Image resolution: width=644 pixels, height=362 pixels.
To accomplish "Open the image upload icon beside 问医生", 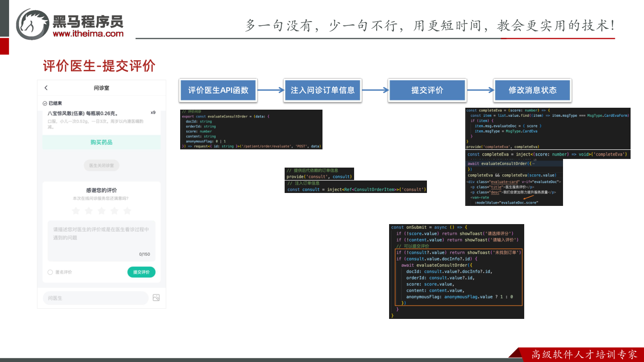I will (156, 298).
